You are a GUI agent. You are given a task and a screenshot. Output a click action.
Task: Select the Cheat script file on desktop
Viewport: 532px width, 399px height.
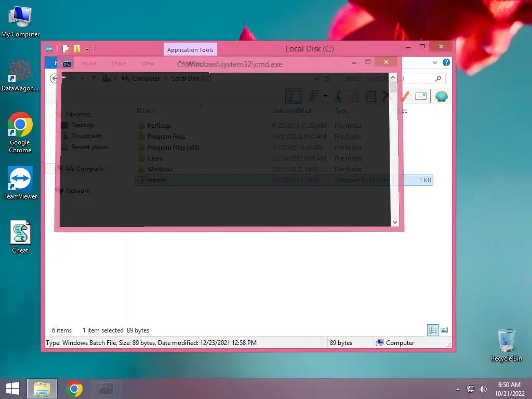pos(20,237)
